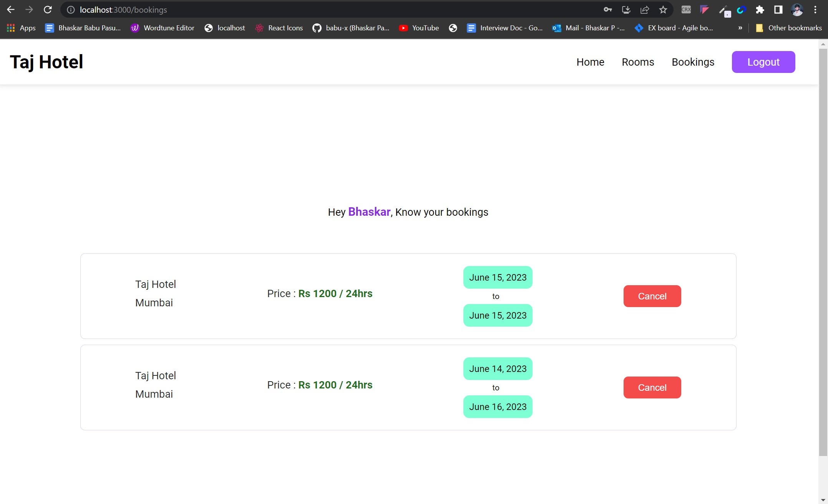
Task: Click the Google Apps launcher icon
Action: coord(10,28)
